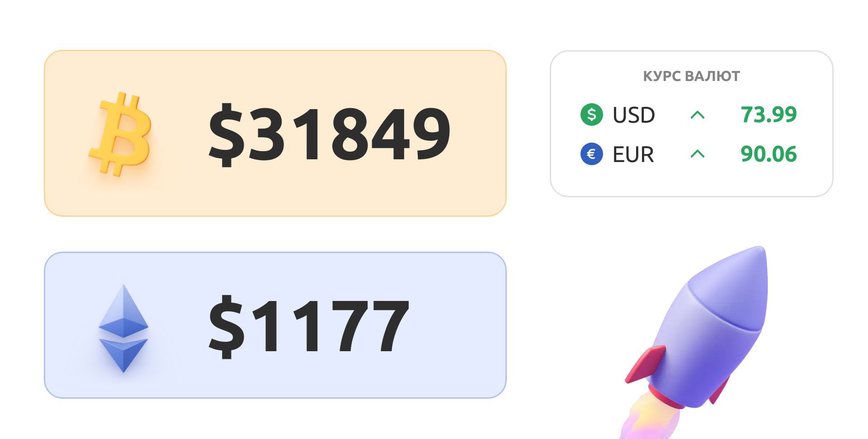Click the Bitcoin price $31849
This screenshot has height=439, width=868.
(329, 133)
